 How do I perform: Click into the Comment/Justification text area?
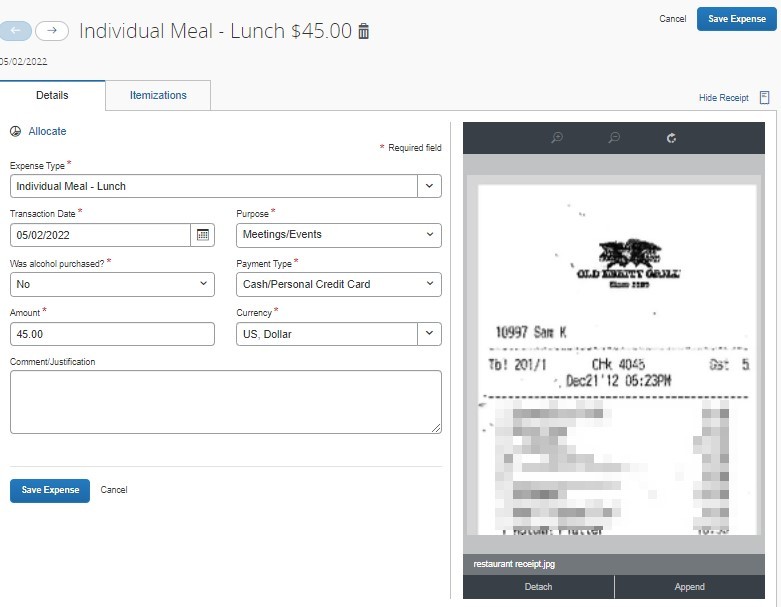tap(226, 402)
